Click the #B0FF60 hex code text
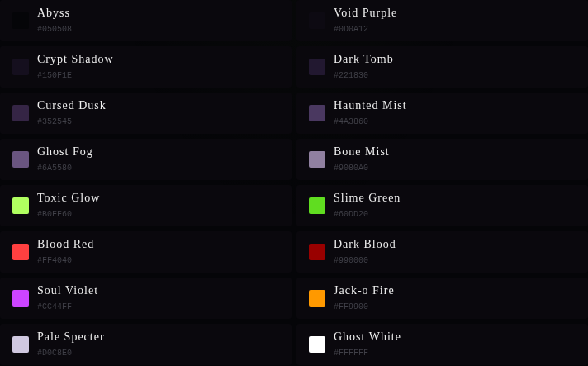Screen dimensions: 588x366 (55, 215)
